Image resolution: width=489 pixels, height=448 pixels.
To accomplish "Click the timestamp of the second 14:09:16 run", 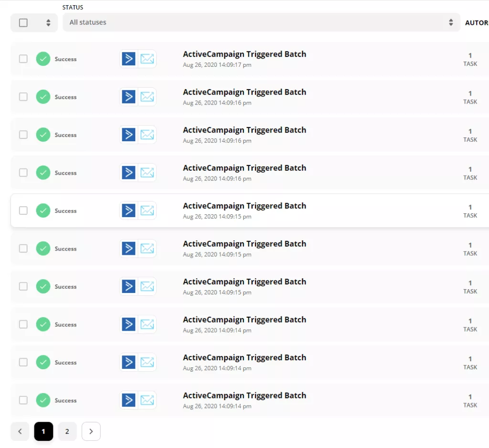I will tap(217, 141).
